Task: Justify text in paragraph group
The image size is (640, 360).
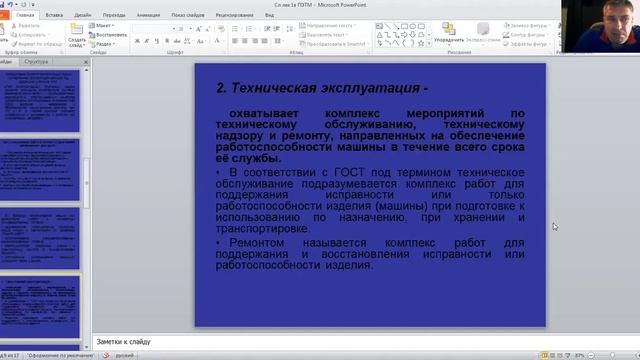Action: [264, 41]
